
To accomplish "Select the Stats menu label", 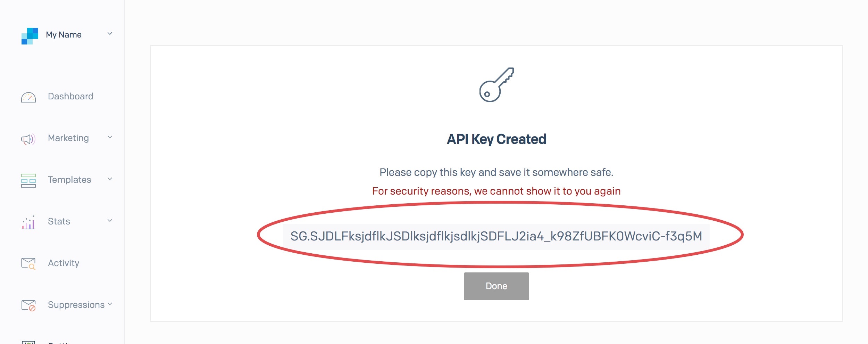I will tap(59, 221).
